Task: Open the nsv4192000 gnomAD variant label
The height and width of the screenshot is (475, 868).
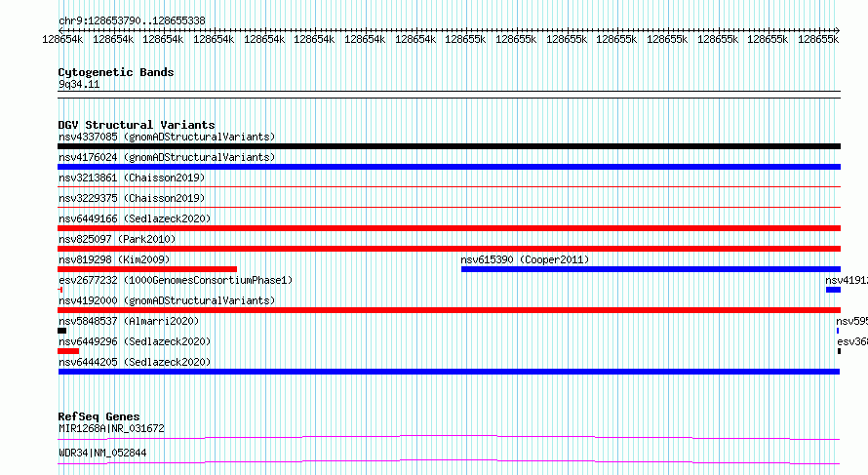Action: click(167, 300)
